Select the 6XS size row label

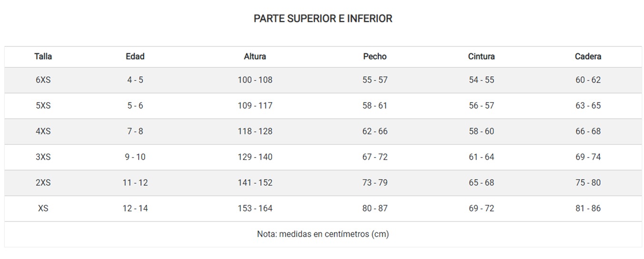[x=43, y=80]
